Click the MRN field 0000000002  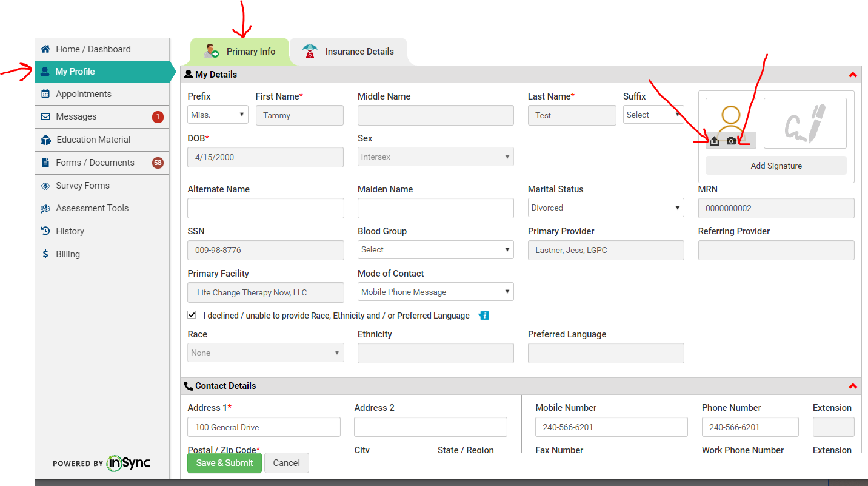click(776, 208)
